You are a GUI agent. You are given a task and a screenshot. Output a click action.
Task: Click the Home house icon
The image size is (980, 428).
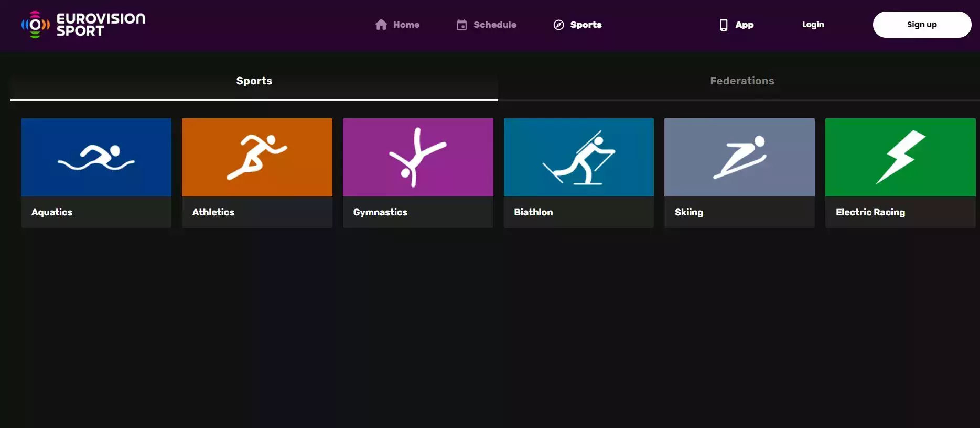381,25
